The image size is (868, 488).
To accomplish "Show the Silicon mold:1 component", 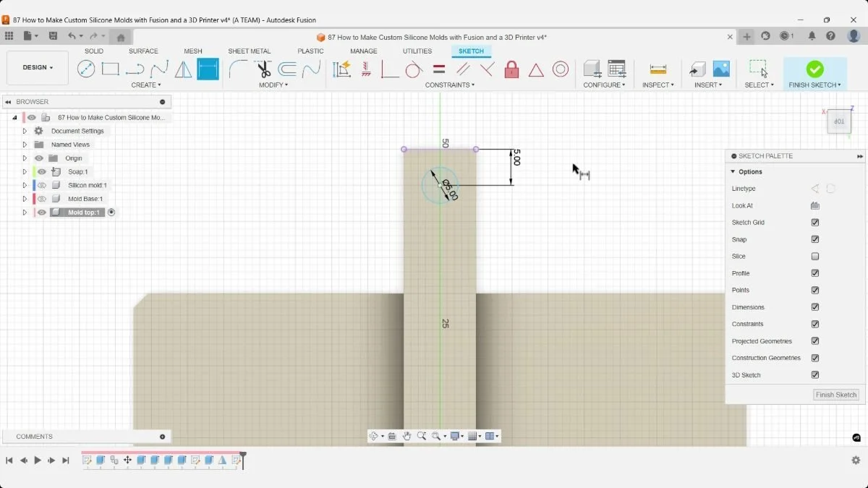I will [42, 186].
